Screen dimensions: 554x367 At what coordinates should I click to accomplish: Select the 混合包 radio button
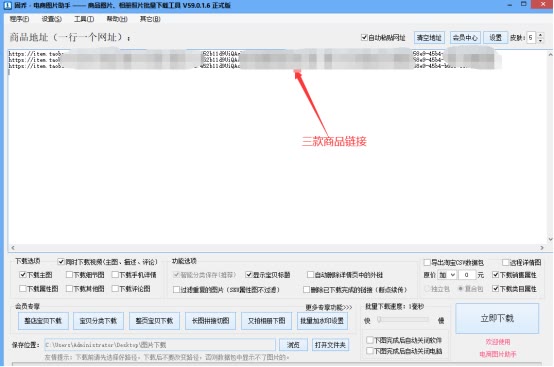coord(460,289)
